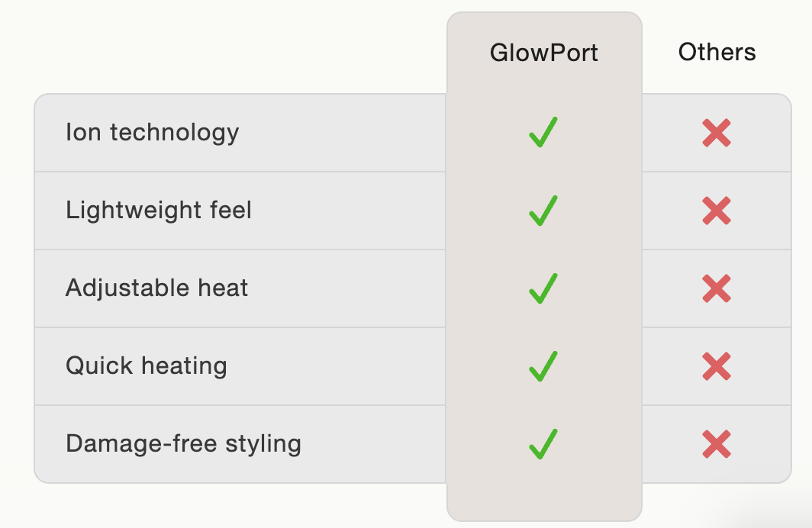The width and height of the screenshot is (812, 528).
Task: Click the red X for Lightweight feel
Action: click(717, 211)
